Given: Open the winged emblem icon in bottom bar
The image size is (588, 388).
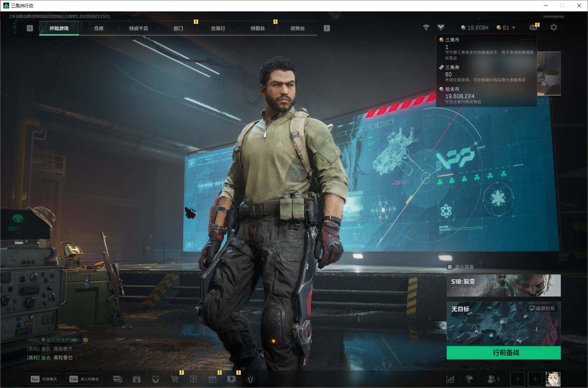Looking at the screenshot, I should tap(251, 379).
